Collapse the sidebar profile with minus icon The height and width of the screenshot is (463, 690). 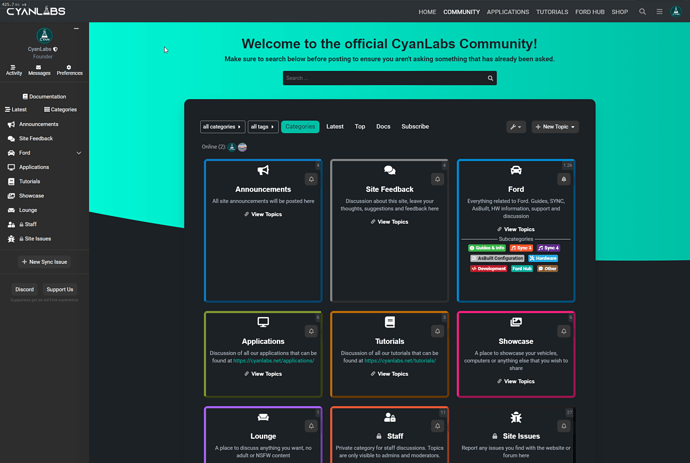76,28
